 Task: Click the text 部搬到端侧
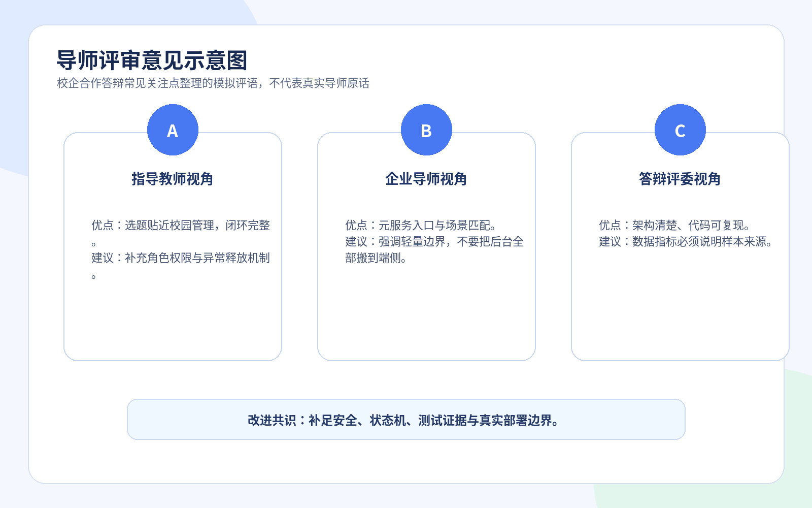(x=376, y=258)
